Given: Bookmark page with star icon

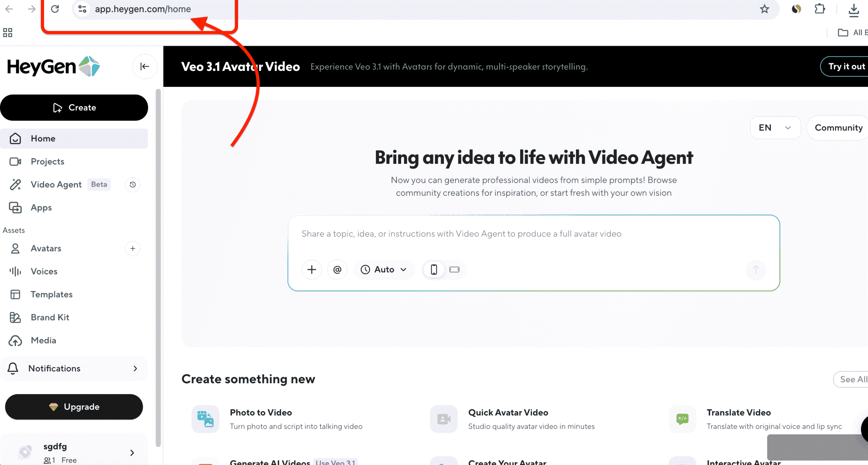Looking at the screenshot, I should 764,9.
